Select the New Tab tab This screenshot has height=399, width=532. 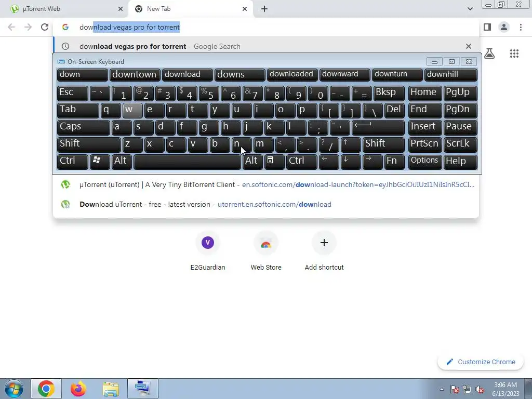[x=190, y=9]
